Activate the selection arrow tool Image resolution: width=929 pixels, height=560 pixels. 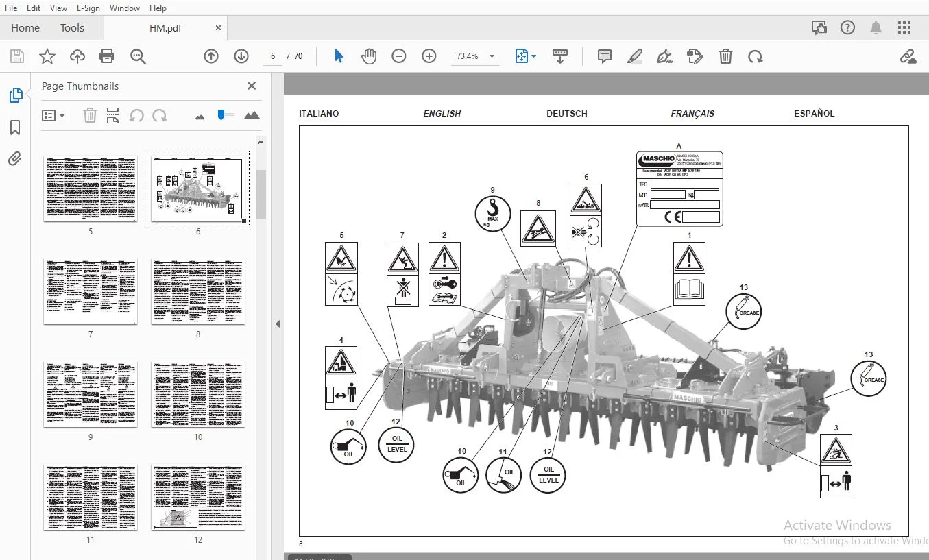[339, 56]
